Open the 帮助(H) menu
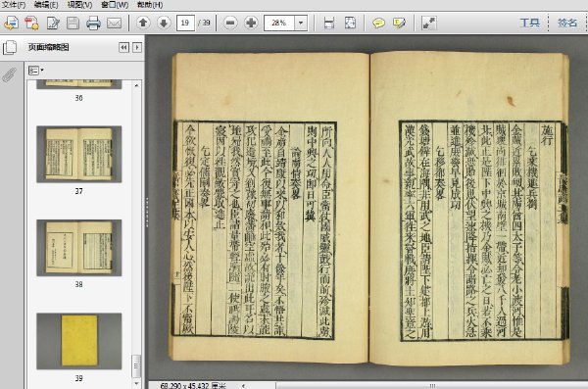The height and width of the screenshot is (389, 588). [x=150, y=5]
